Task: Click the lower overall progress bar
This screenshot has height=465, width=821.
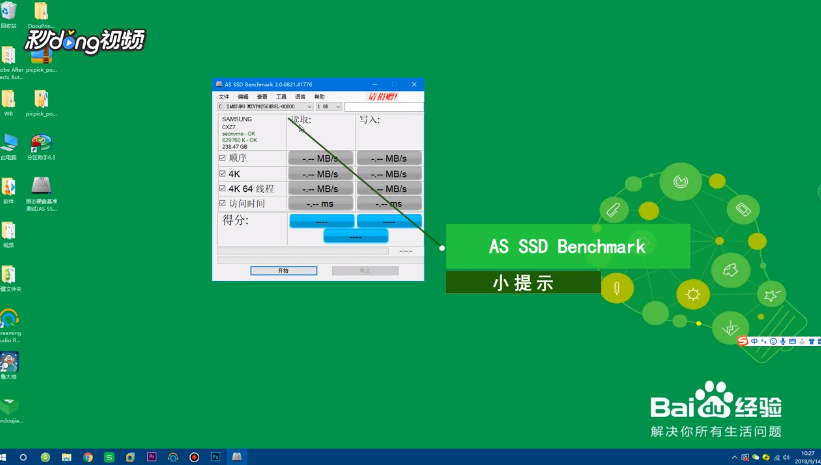Action: (x=320, y=260)
